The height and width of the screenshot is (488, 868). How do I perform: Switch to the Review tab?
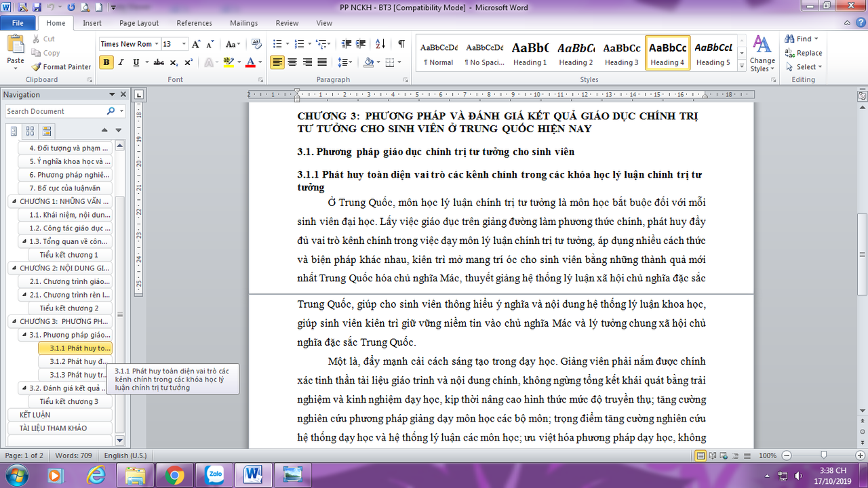[x=287, y=23]
